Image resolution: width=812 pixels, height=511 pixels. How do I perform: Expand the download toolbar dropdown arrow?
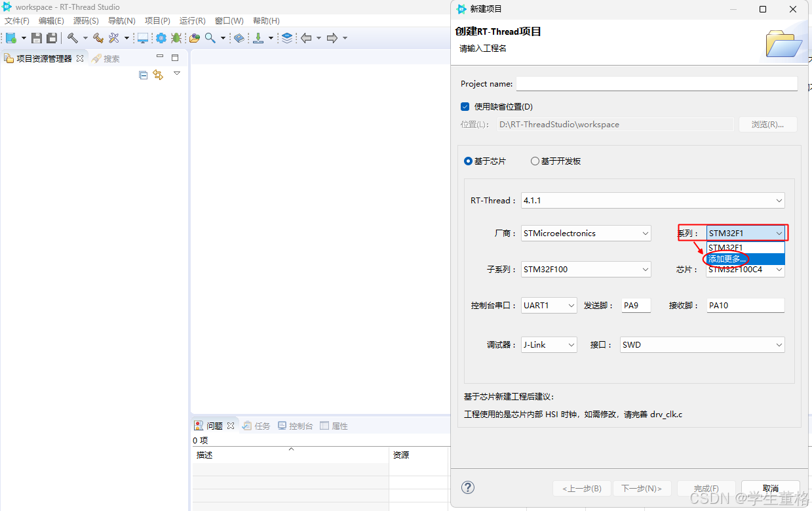[271, 38]
